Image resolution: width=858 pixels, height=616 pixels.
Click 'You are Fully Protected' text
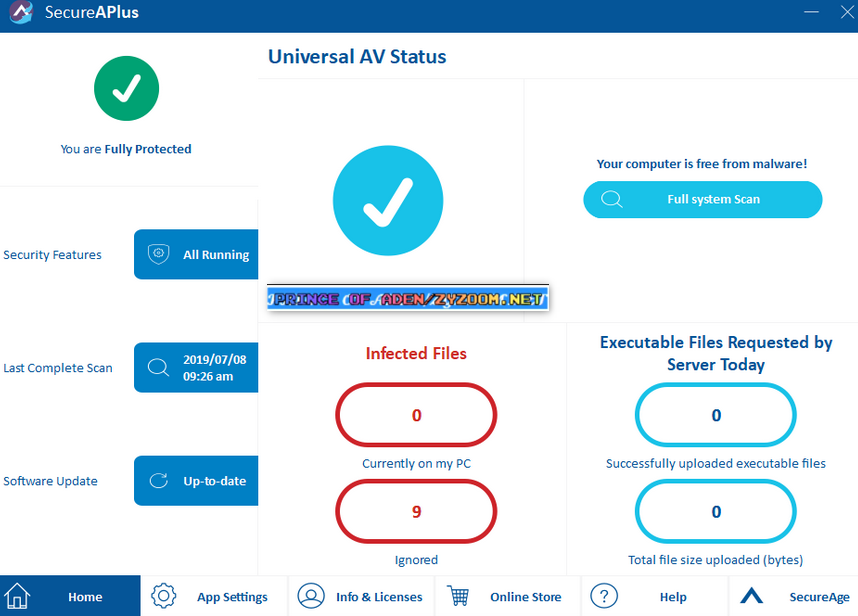pyautogui.click(x=126, y=149)
